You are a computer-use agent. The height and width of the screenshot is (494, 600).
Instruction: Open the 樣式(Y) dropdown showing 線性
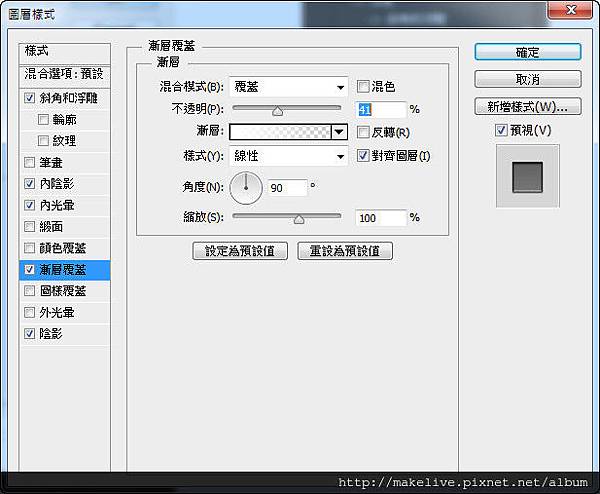(289, 156)
